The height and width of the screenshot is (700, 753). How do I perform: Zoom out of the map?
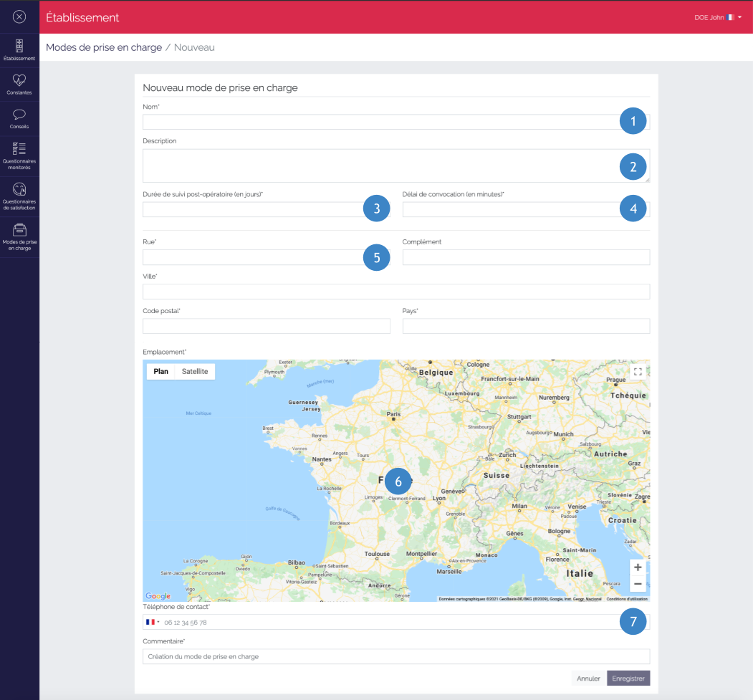(638, 584)
